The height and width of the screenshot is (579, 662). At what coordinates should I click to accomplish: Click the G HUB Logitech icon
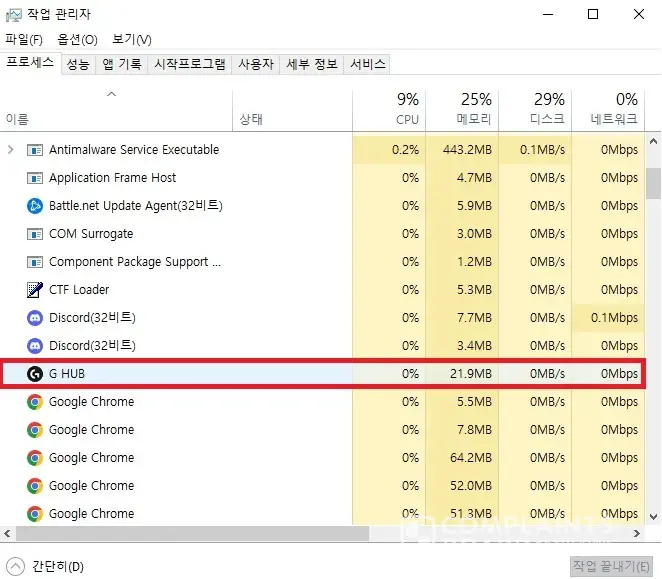[35, 374]
